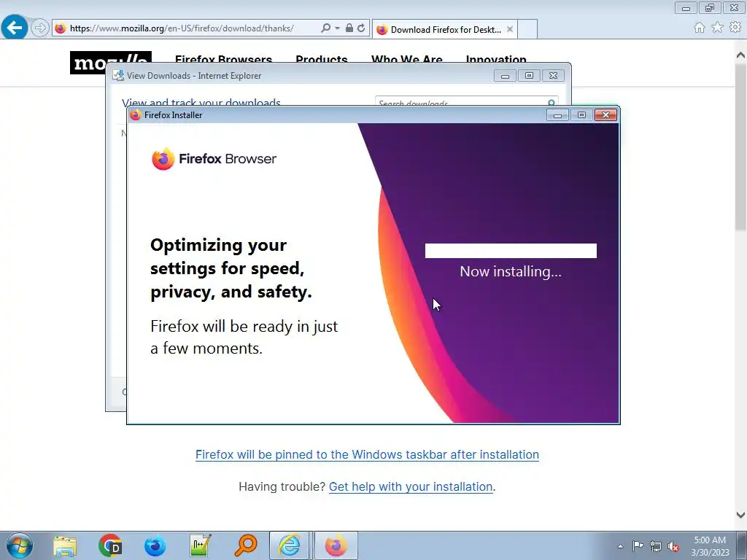The width and height of the screenshot is (747, 560).
Task: Click the installation progress bar
Action: (x=511, y=251)
